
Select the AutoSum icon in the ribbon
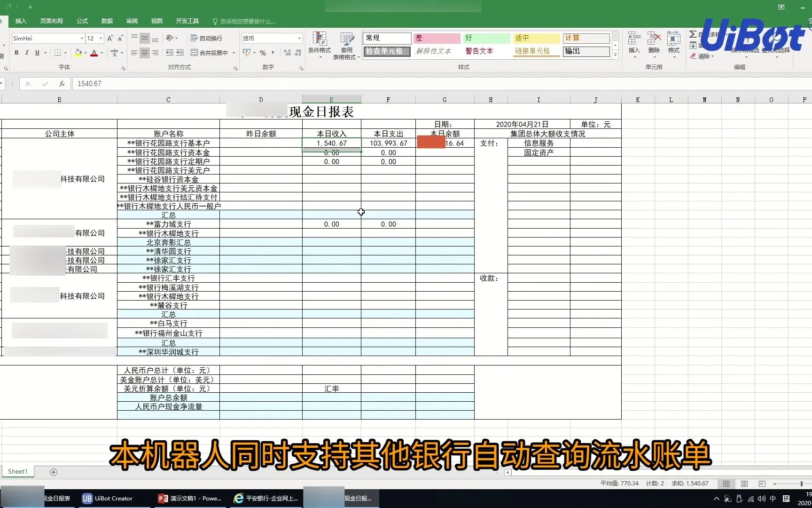[x=692, y=34]
